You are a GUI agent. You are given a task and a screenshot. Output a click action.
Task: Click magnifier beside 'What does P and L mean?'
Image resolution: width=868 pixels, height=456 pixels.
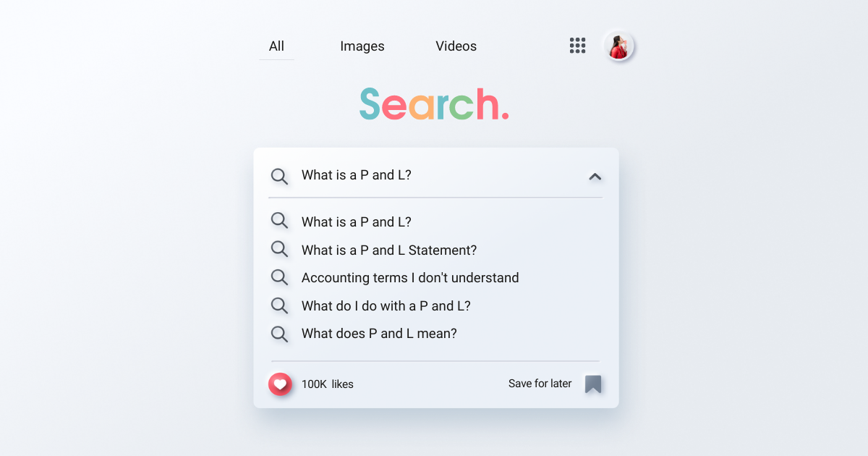point(279,334)
